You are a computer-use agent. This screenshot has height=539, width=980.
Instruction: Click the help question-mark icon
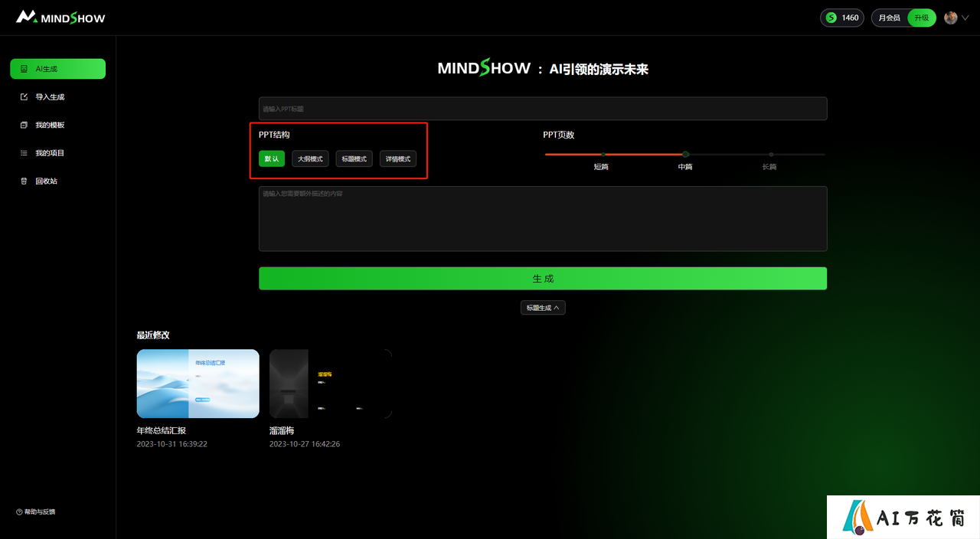coord(19,511)
